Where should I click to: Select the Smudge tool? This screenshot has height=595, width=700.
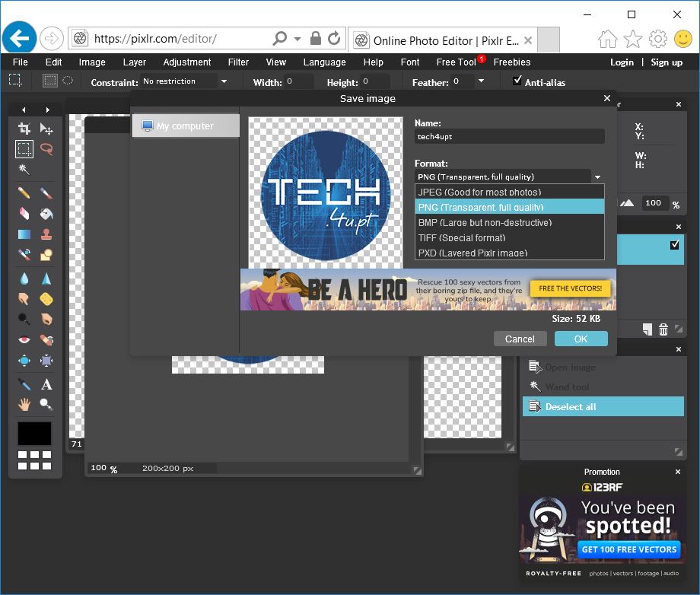pyautogui.click(x=24, y=298)
